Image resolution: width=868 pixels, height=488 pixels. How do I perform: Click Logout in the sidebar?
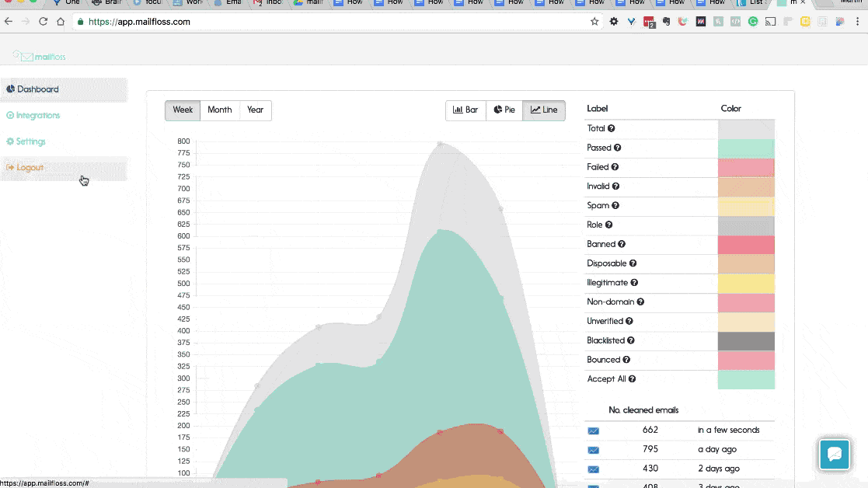tap(64, 168)
